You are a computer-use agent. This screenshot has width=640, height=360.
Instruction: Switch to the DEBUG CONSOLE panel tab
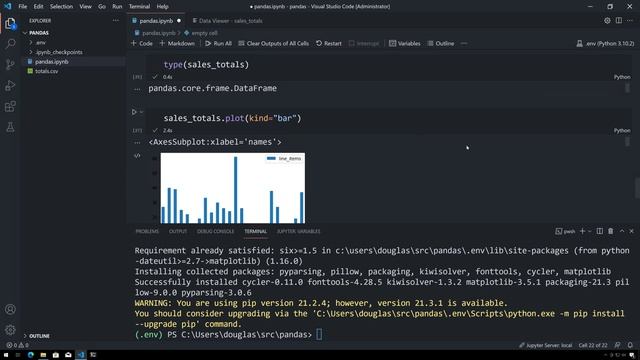216,231
